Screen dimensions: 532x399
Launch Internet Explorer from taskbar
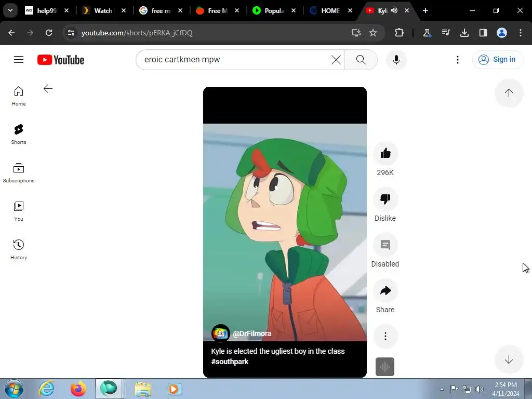(46, 389)
